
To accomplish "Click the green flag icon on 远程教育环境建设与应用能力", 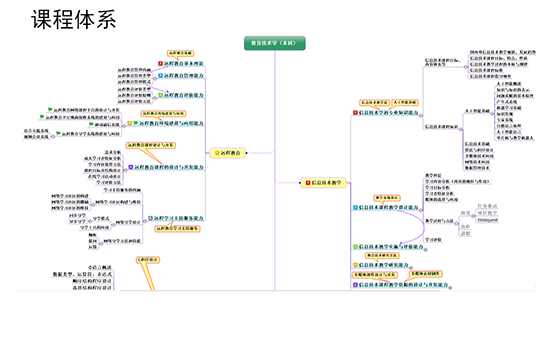I will [136, 123].
